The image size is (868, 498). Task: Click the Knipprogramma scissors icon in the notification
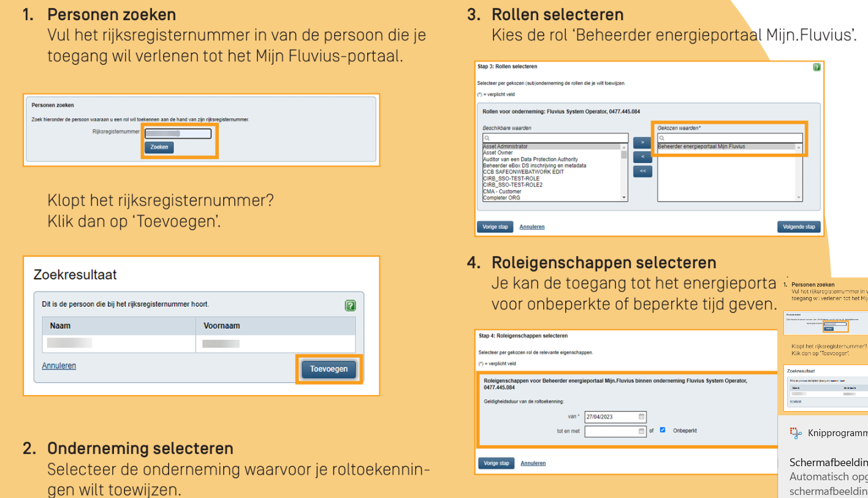point(796,433)
